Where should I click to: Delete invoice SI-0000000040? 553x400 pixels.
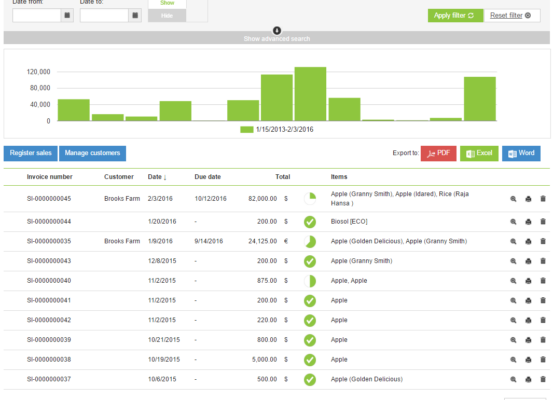tap(543, 281)
